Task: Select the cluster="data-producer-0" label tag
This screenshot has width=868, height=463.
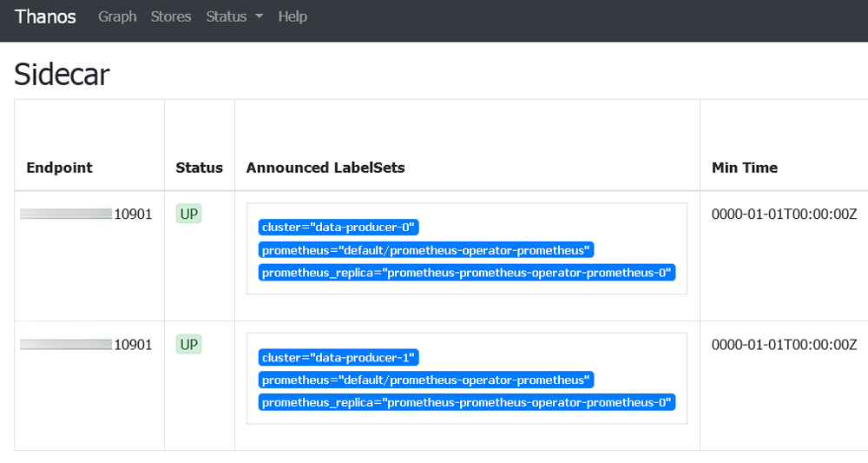Action: (x=339, y=228)
